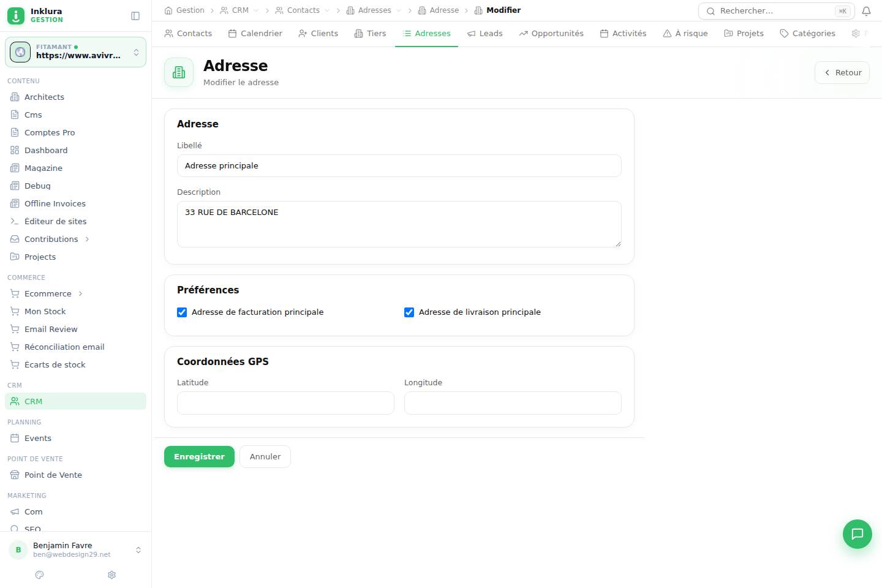The image size is (882, 588).
Task: Click the Architects sidebar icon
Action: [15, 97]
